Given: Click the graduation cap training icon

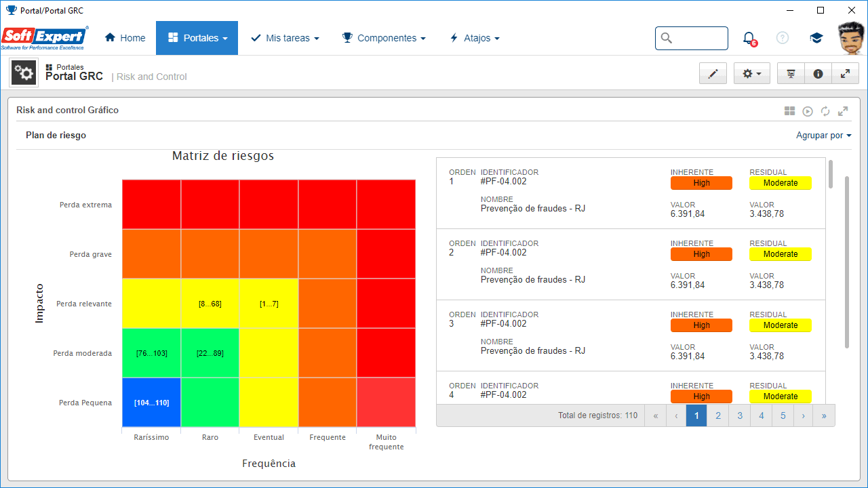Looking at the screenshot, I should point(816,38).
